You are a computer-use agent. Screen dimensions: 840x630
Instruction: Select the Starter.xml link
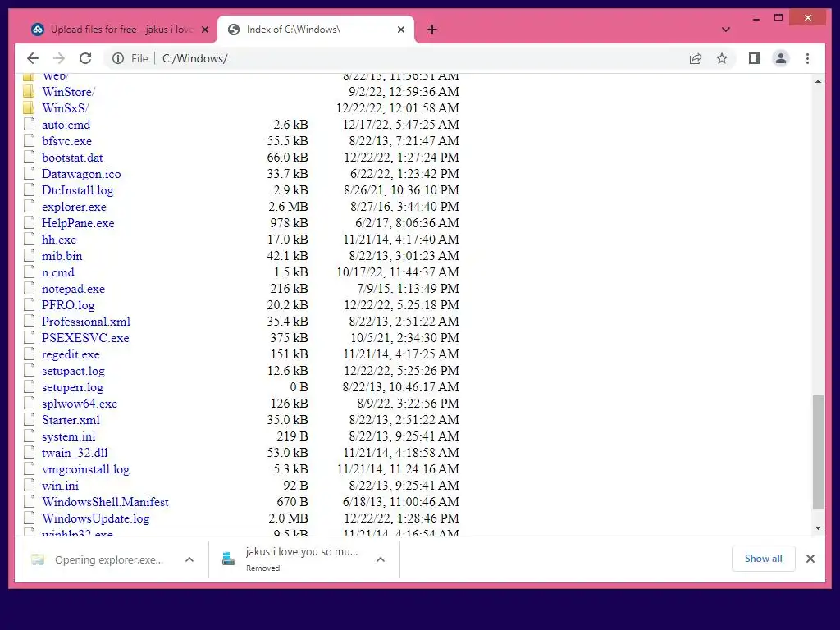pos(71,420)
